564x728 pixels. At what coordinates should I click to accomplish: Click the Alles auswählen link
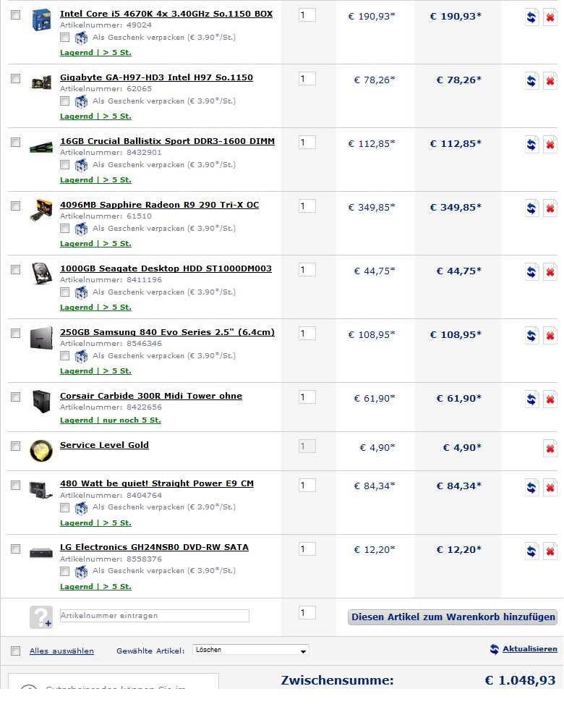coord(61,651)
